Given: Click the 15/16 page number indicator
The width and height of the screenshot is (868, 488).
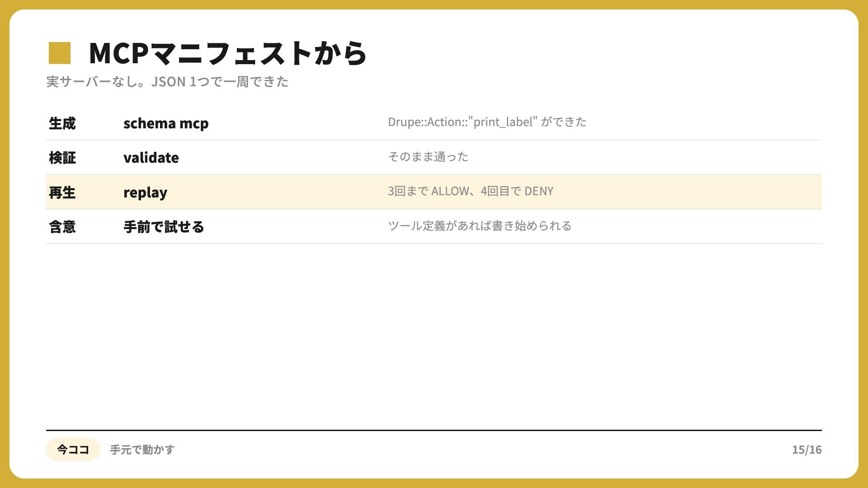Looking at the screenshot, I should coord(807,450).
